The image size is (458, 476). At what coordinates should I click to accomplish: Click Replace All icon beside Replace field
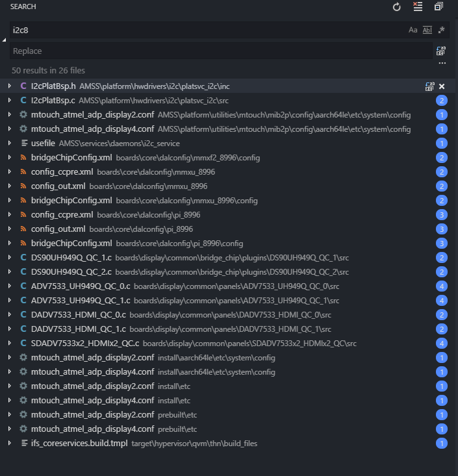click(x=441, y=51)
